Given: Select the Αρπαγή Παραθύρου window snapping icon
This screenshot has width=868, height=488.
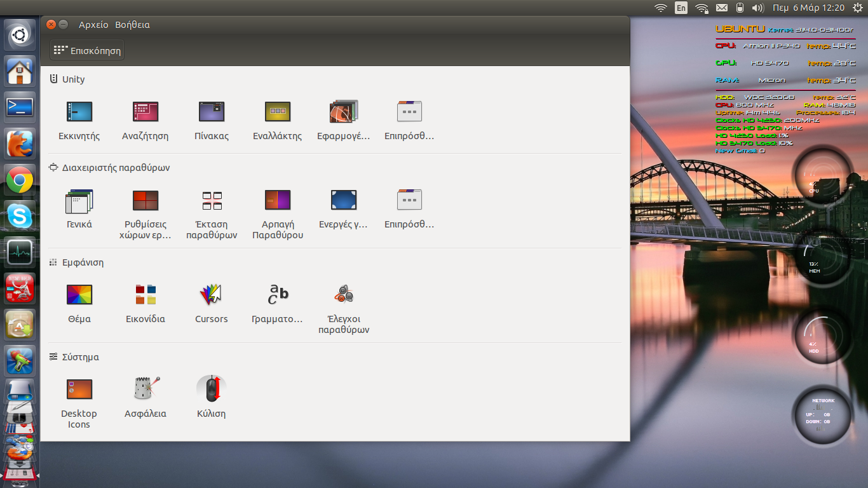Looking at the screenshot, I should point(277,201).
